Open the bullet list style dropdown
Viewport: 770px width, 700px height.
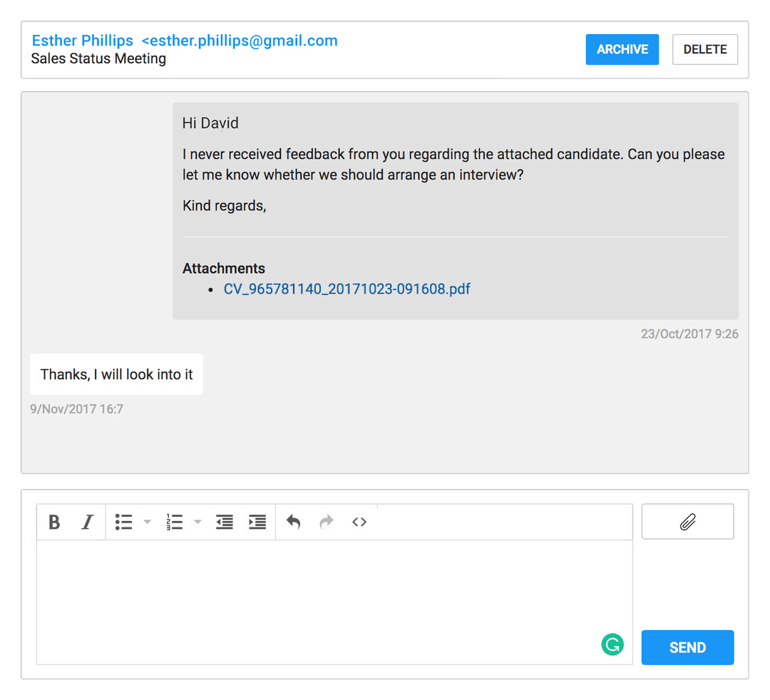(148, 523)
